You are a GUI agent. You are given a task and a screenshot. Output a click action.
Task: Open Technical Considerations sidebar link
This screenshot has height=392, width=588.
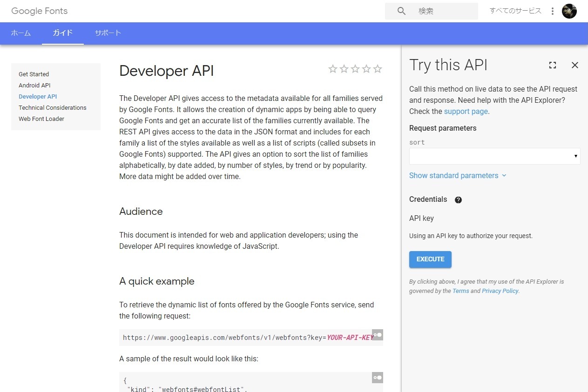point(53,107)
